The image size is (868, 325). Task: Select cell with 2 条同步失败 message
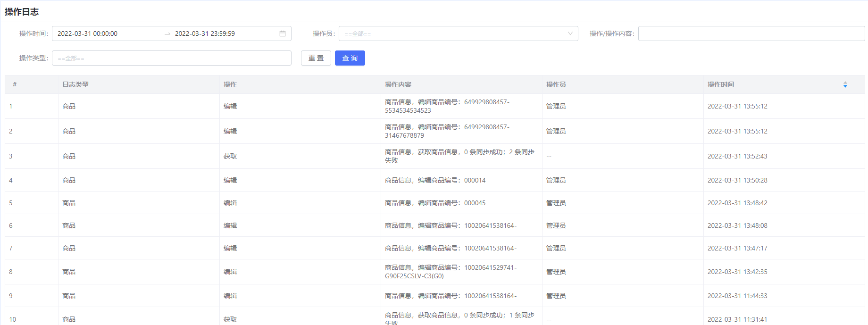tap(461, 156)
